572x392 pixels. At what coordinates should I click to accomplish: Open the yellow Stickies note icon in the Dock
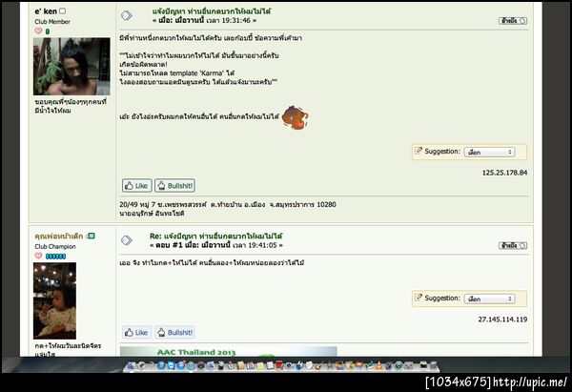tap(260, 365)
